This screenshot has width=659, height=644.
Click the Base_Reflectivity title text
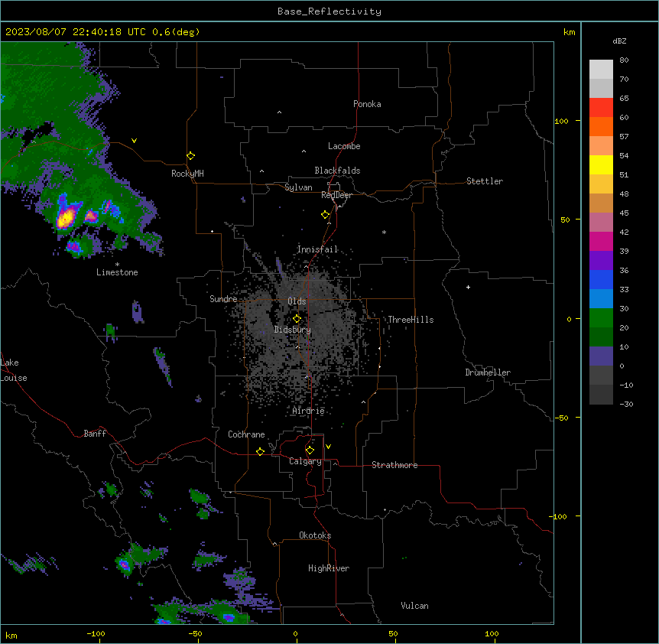pyautogui.click(x=329, y=11)
